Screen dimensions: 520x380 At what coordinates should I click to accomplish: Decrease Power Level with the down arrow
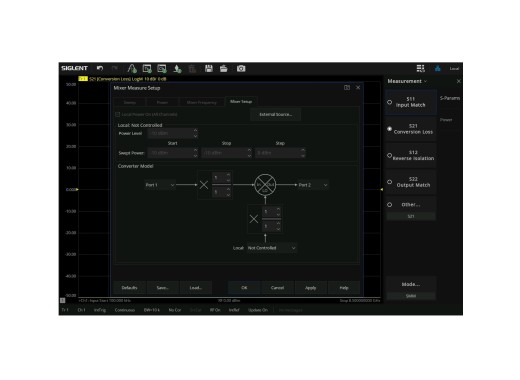coord(195,136)
